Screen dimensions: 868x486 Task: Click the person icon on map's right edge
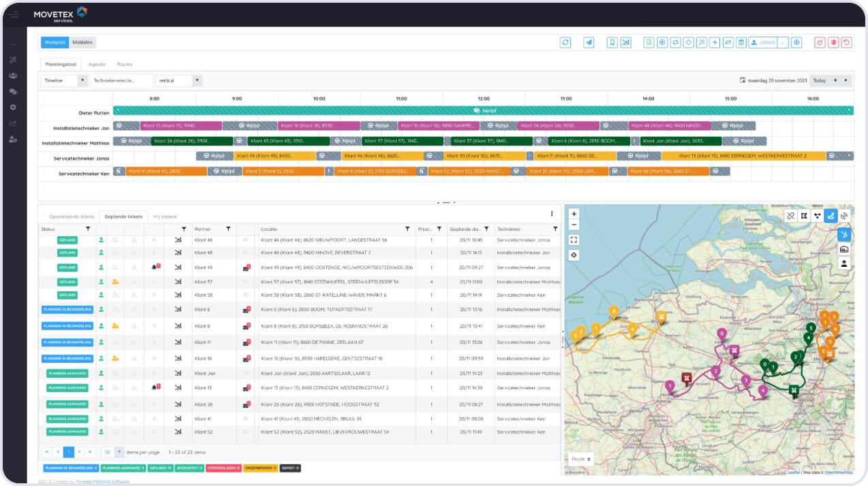pos(844,263)
